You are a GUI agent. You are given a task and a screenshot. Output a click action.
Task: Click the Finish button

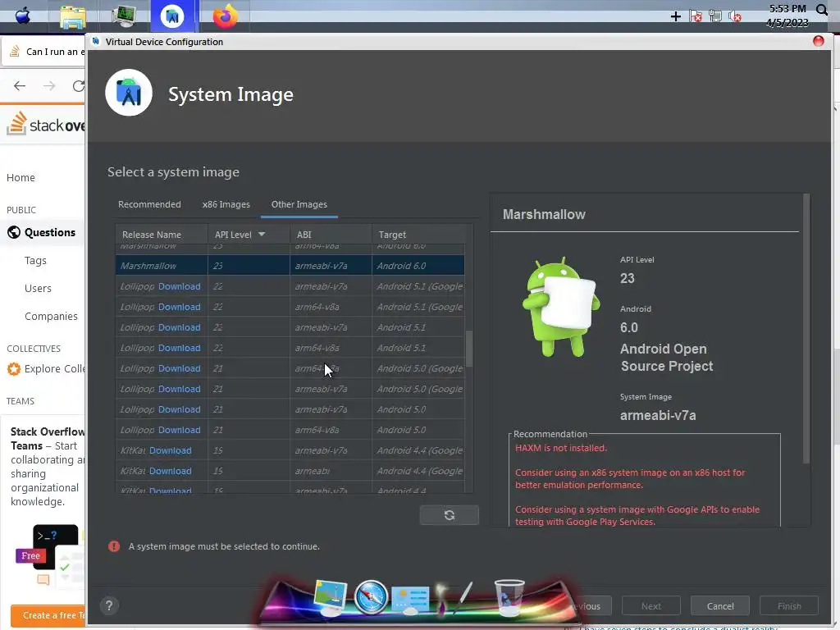[x=789, y=606]
